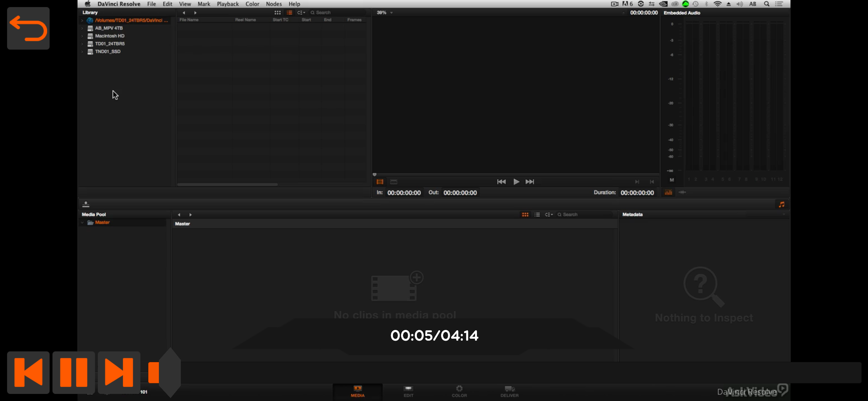868x401 pixels.
Task: Click the viewer play button
Action: 516,182
